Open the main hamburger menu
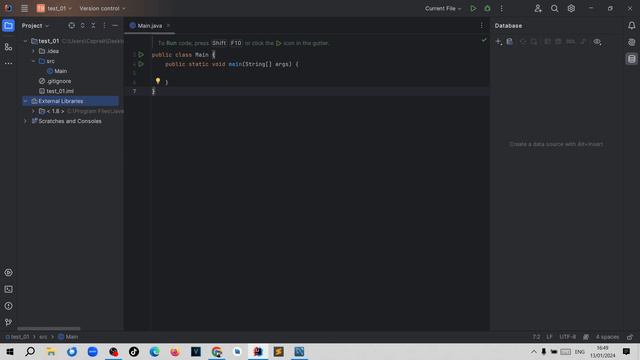This screenshot has height=360, width=640. pyautogui.click(x=24, y=8)
